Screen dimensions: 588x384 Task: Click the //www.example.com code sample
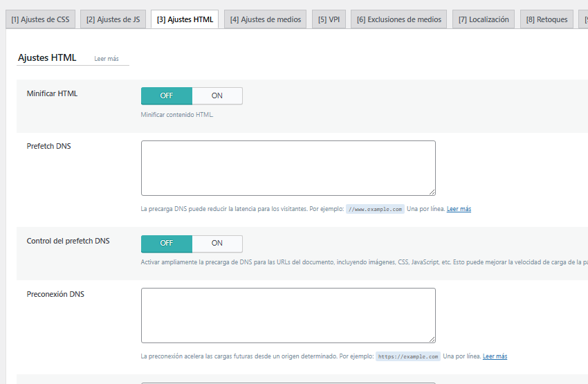375,209
